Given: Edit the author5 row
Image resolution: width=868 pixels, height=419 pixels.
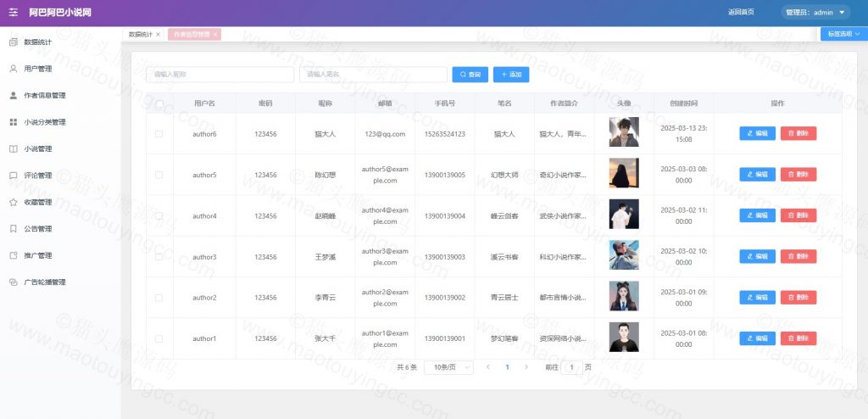Looking at the screenshot, I should 757,174.
